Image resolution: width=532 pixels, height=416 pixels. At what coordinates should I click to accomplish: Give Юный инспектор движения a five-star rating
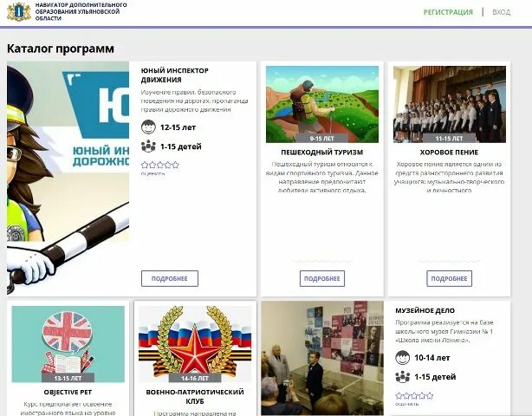175,165
